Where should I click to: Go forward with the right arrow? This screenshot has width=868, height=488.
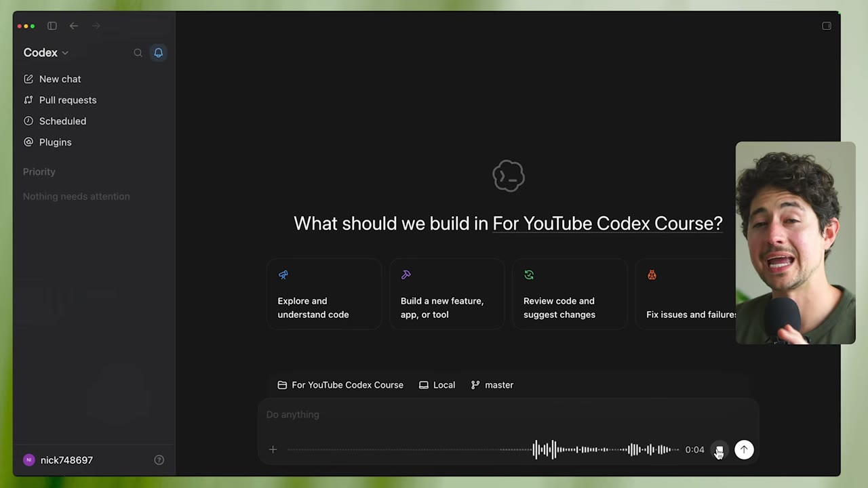tap(96, 26)
